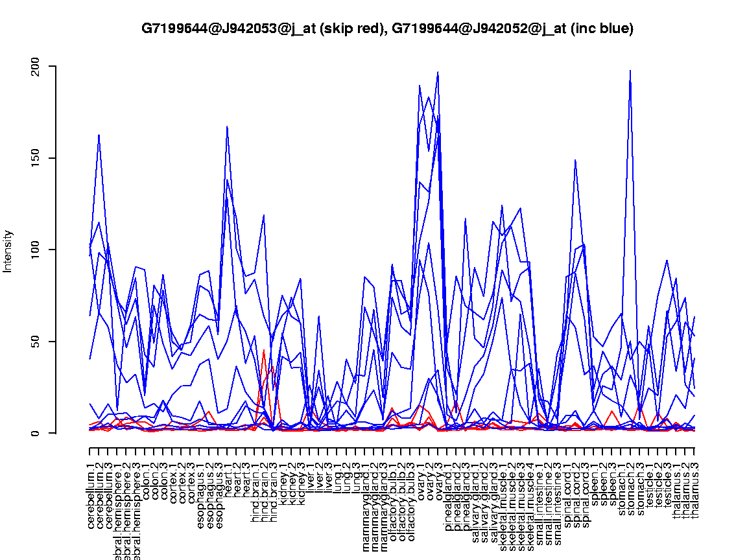This screenshot has height=560, width=747.
Task: Click the chart title text at top
Action: pyautogui.click(x=387, y=29)
